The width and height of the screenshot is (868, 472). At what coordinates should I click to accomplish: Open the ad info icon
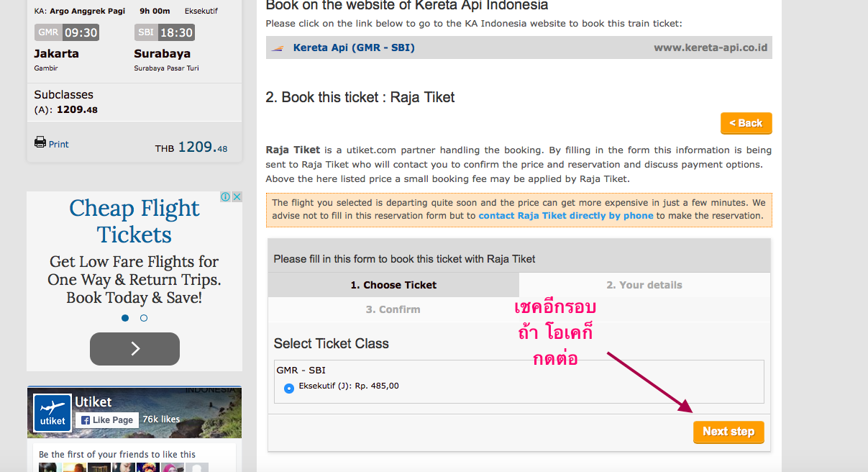click(x=225, y=197)
